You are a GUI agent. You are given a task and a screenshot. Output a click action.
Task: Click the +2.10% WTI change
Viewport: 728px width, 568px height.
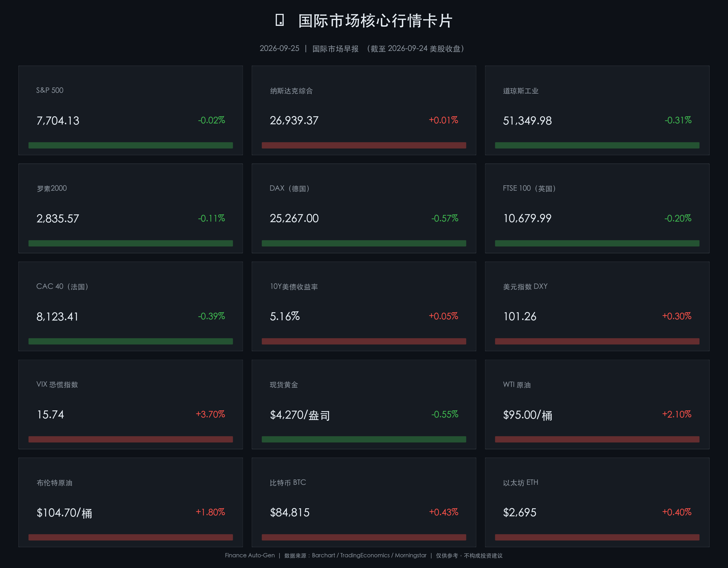(x=677, y=414)
